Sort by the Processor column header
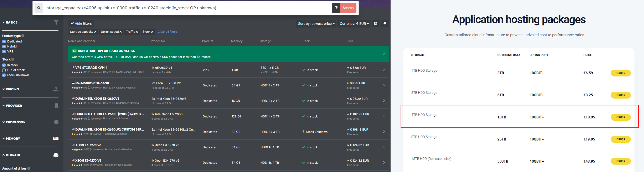644x172 pixels. click(x=158, y=41)
